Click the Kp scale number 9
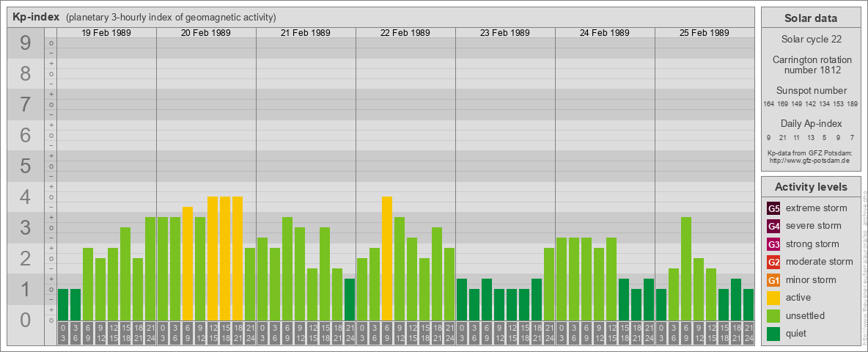Image resolution: width=868 pixels, height=352 pixels. 25,43
